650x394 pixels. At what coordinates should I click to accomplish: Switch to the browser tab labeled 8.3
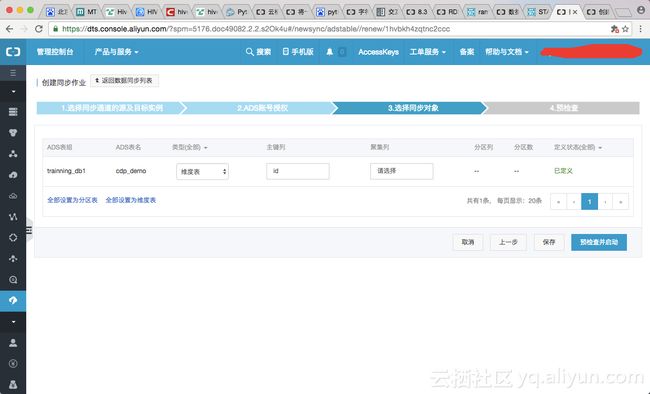coord(417,12)
